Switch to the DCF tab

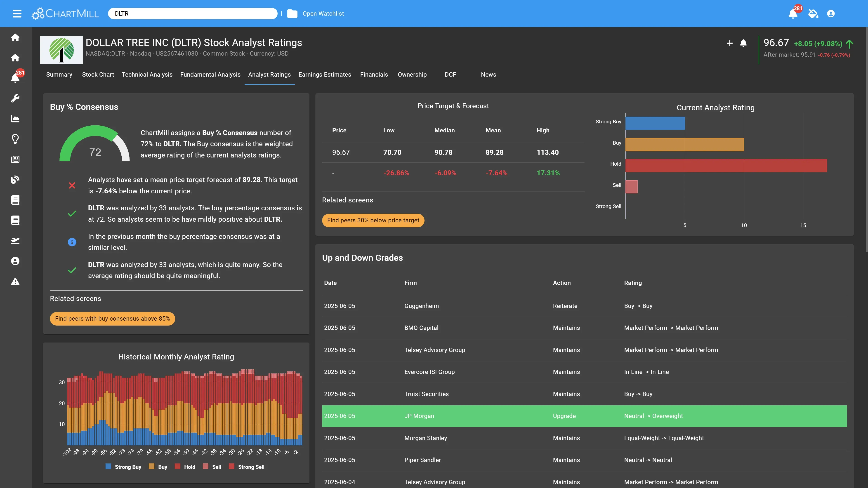point(450,74)
